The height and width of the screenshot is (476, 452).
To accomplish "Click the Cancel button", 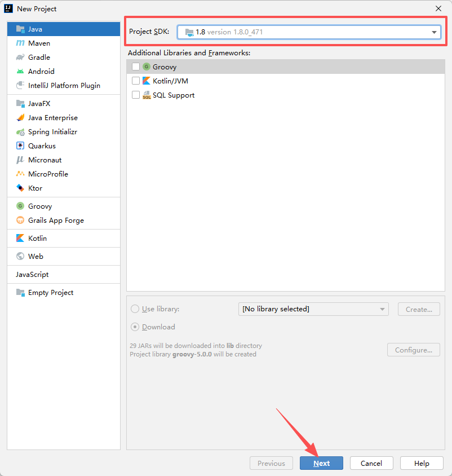I will tap(371, 463).
